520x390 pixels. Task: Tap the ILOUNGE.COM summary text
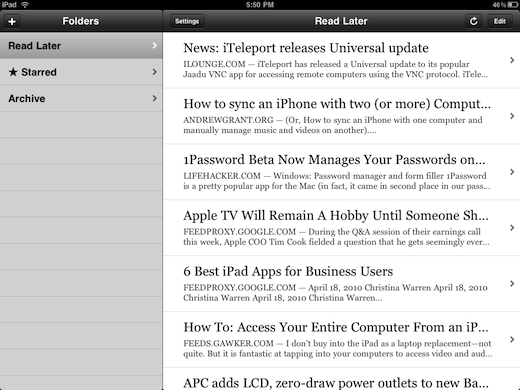click(336, 69)
